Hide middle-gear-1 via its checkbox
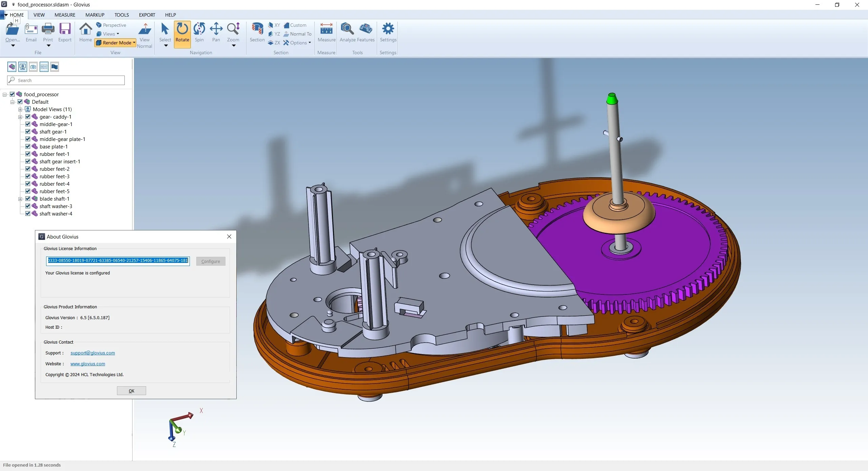Image resolution: width=868 pixels, height=471 pixels. [28, 124]
